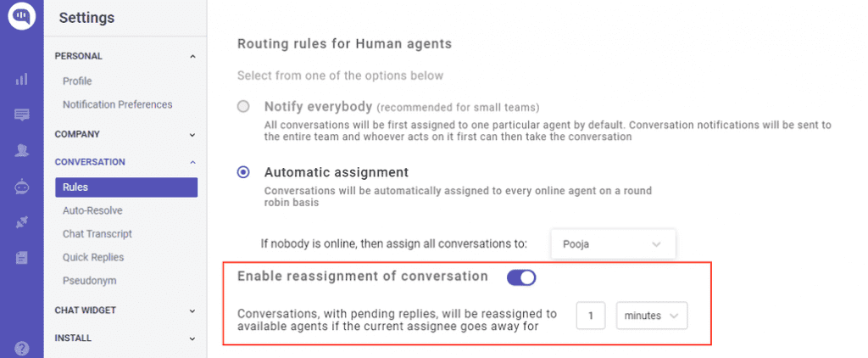Go to the Auto-Resolve settings page

[x=92, y=210]
